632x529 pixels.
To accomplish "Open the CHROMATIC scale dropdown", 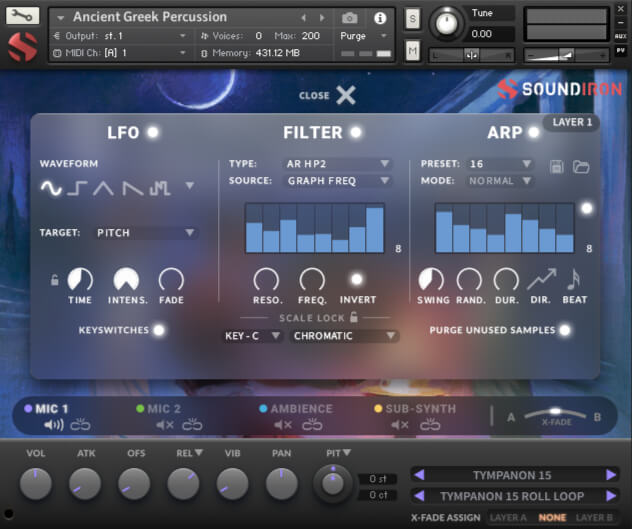I will (344, 336).
